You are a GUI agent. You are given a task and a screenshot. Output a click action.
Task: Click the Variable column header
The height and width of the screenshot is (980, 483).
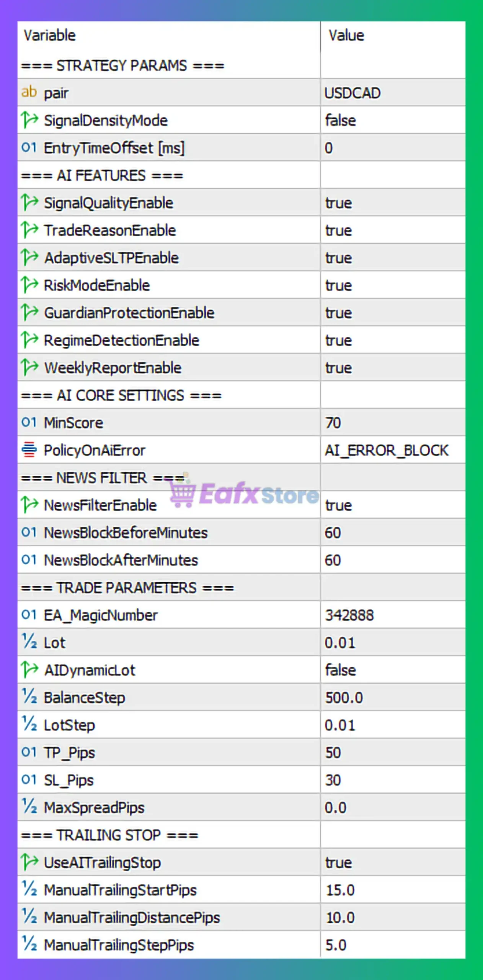[x=50, y=36]
